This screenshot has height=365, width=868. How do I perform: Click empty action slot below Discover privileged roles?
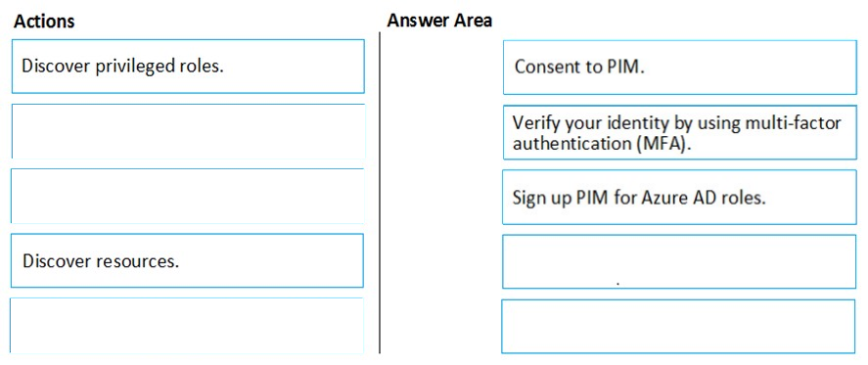coord(188,131)
